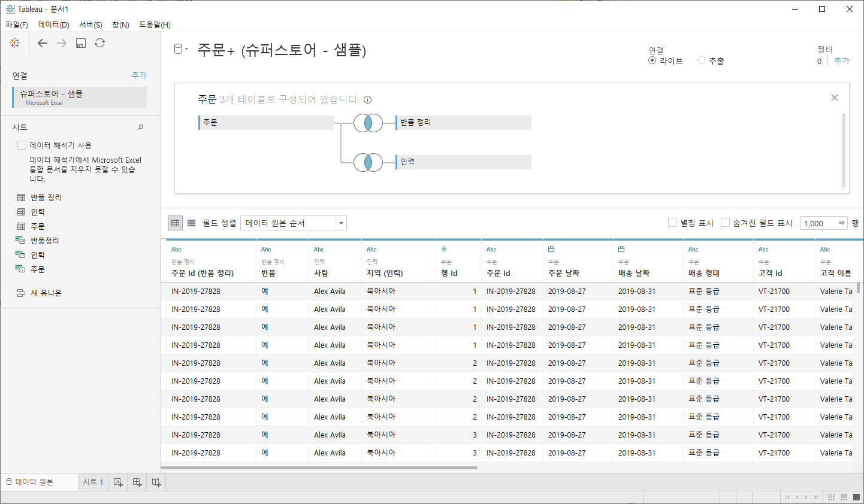
Task: Click the horizontal scrollbar of data grid
Action: [x=319, y=467]
